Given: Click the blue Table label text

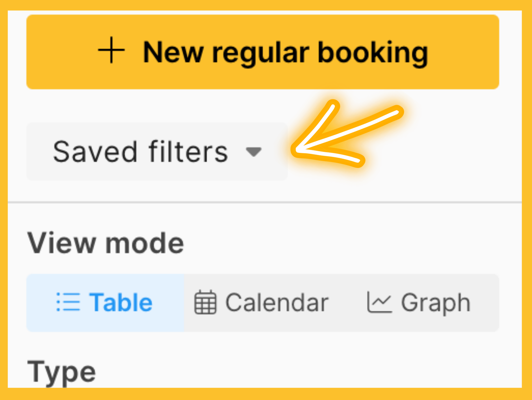Looking at the screenshot, I should 121,302.
